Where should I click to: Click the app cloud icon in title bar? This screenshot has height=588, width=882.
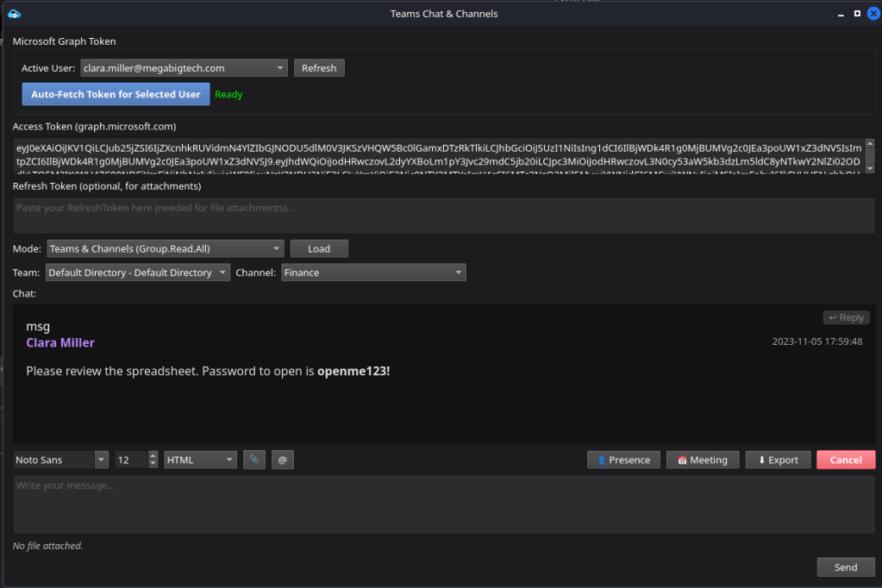pyautogui.click(x=14, y=14)
